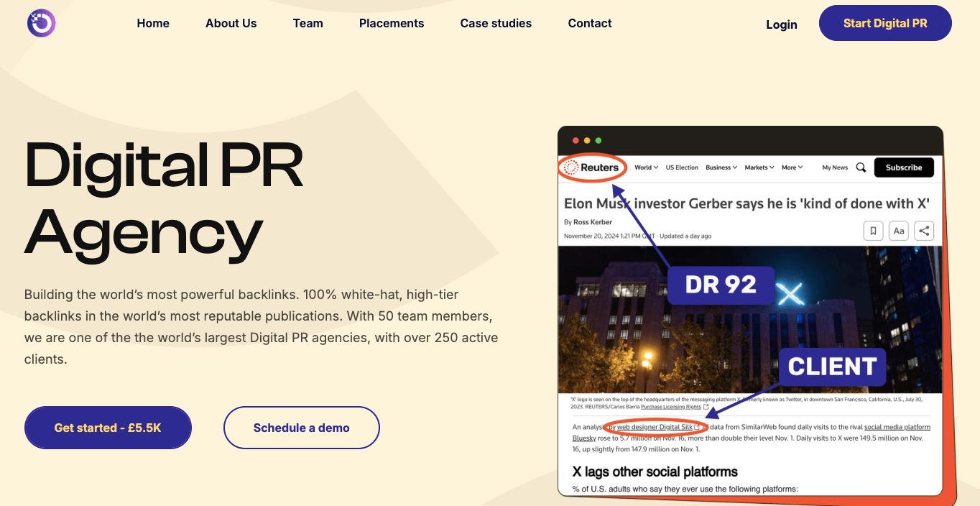Image resolution: width=980 pixels, height=506 pixels.
Task: Click the red window dot in mockup
Action: click(575, 140)
